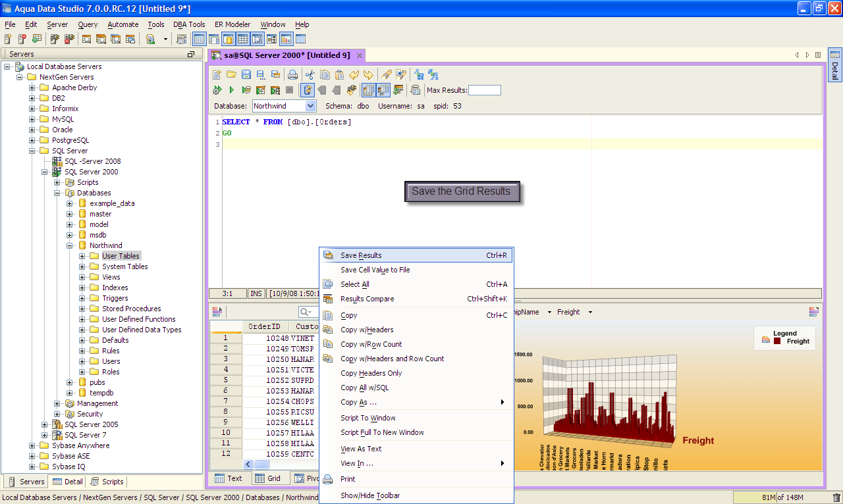Toggle the Show/Hide Toolbar context menu option
Viewport: 843px width, 504px height.
tap(369, 495)
